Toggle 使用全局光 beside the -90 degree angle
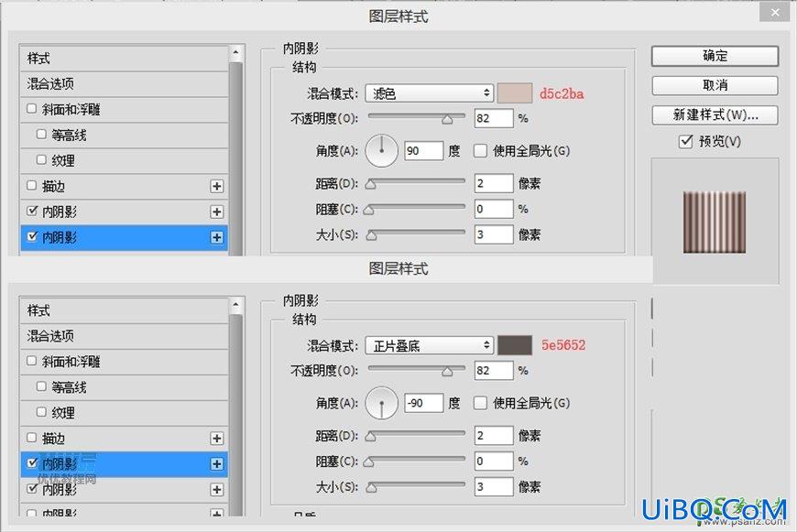 480,403
